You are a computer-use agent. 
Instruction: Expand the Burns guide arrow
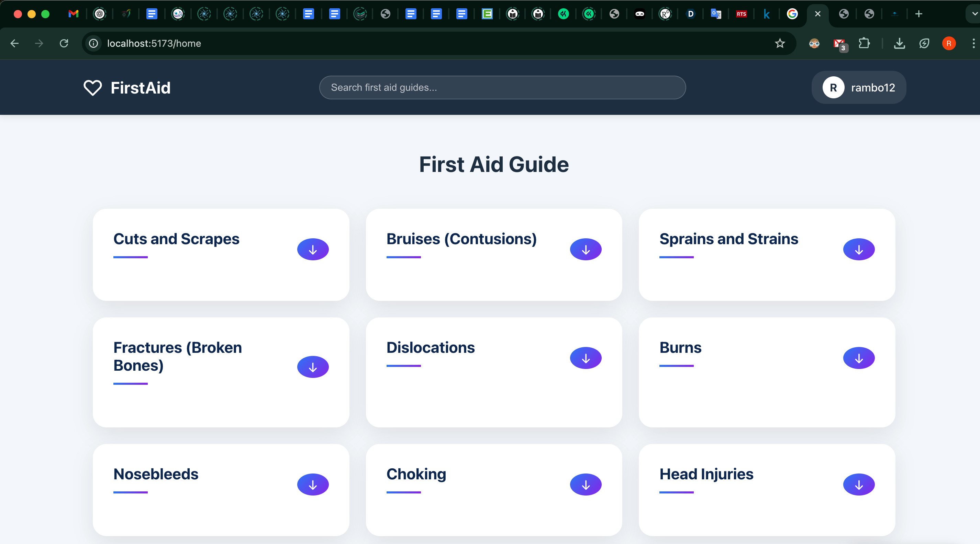pos(859,358)
